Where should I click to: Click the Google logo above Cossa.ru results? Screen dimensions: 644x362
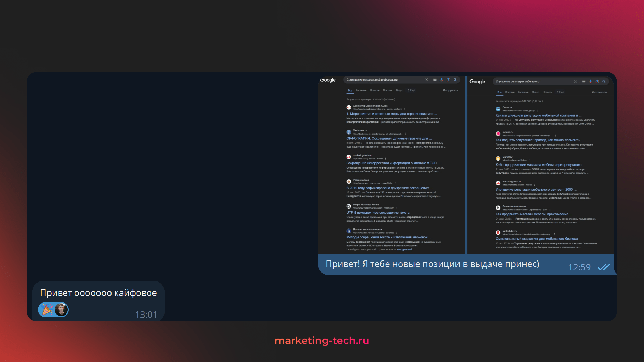(x=477, y=82)
